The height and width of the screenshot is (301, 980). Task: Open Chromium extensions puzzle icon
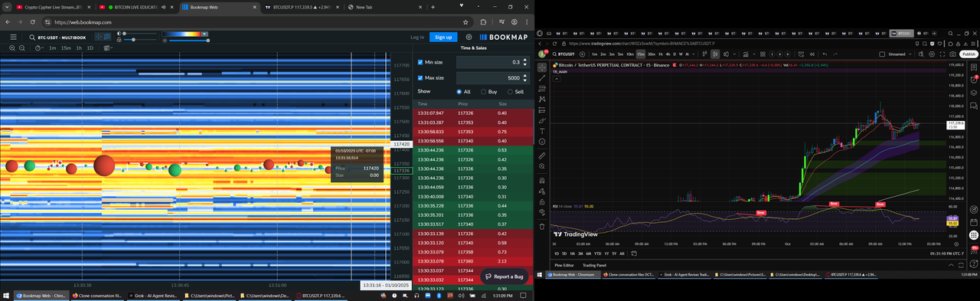(484, 22)
